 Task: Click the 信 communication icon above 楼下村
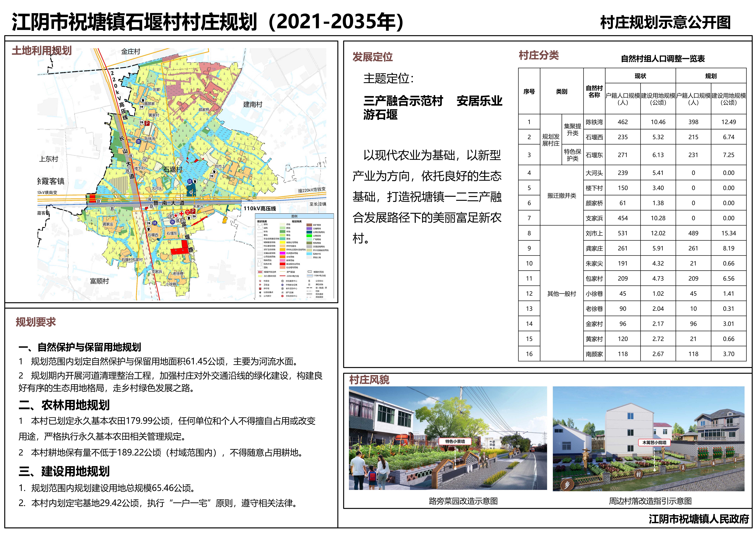click(145, 160)
